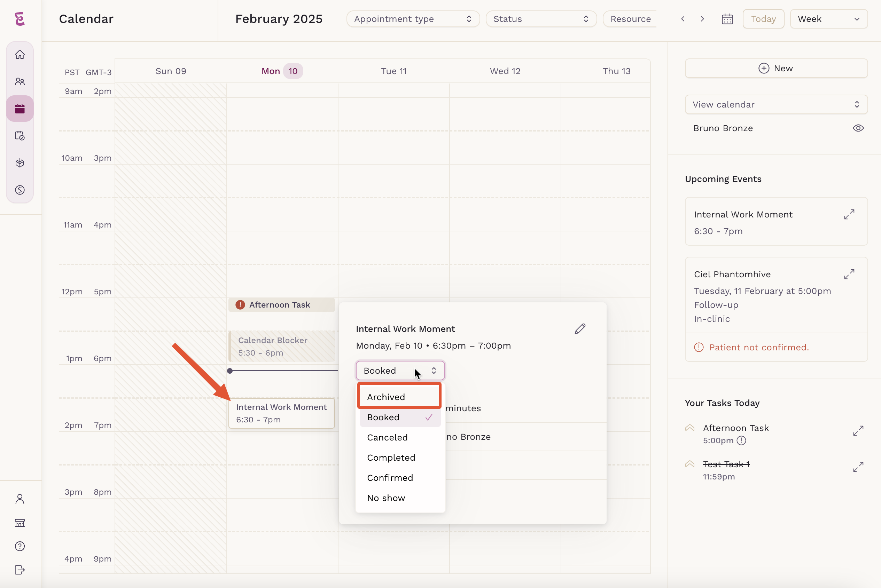Open the Tasks calendar-check sidebar icon
This screenshot has height=588, width=881.
click(x=20, y=136)
